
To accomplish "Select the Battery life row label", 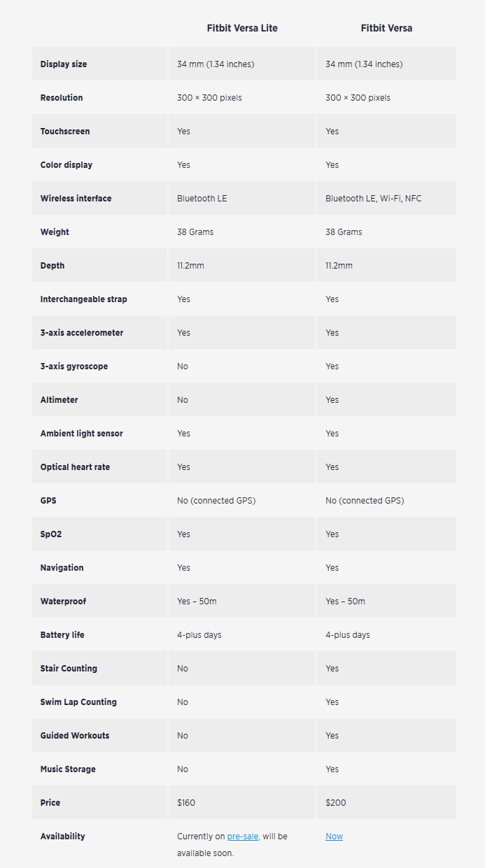I will click(x=62, y=635).
